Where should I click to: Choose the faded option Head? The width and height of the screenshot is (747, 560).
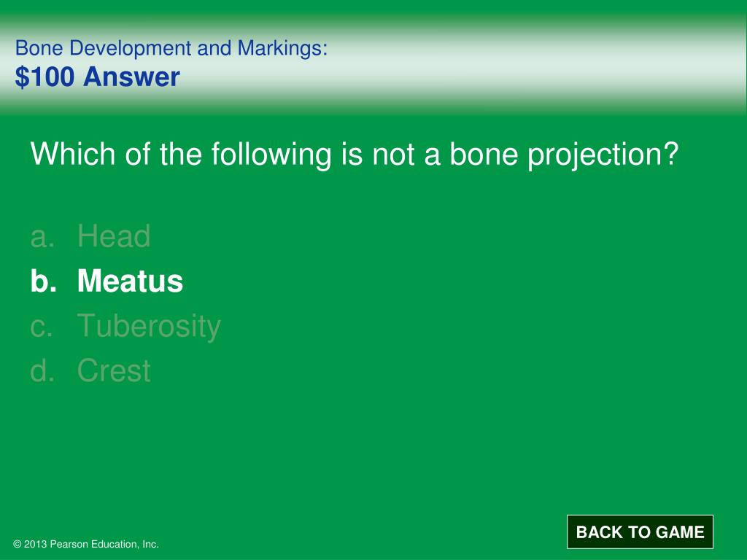[114, 236]
